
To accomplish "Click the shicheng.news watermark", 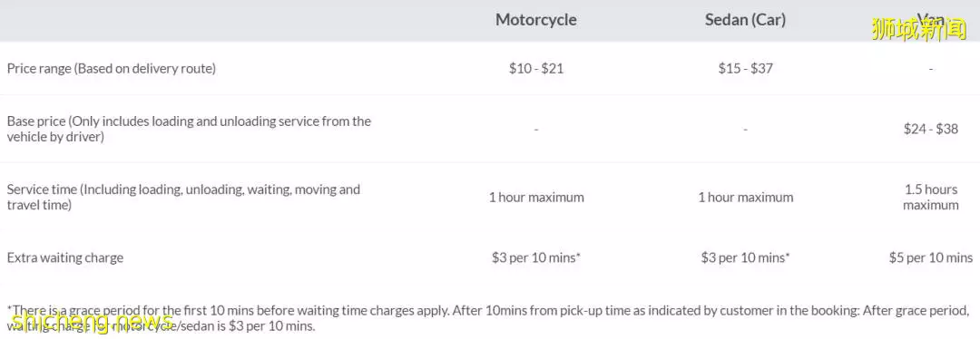I will (92, 321).
